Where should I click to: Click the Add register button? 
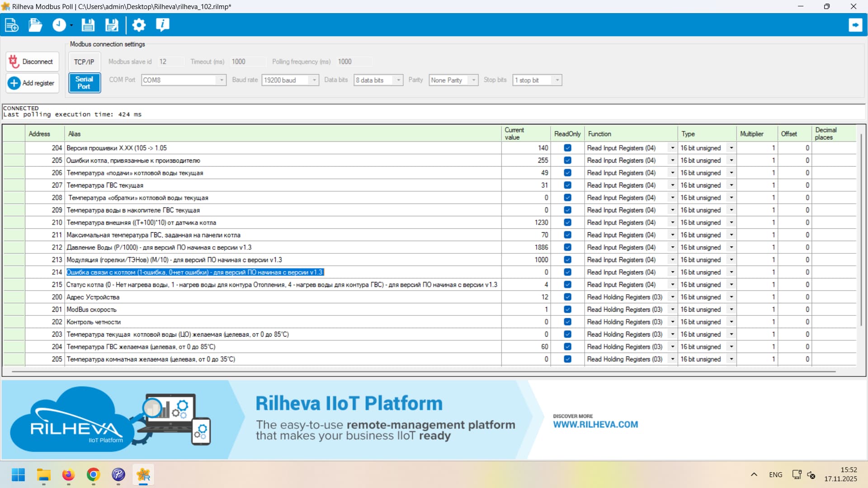pyautogui.click(x=33, y=83)
